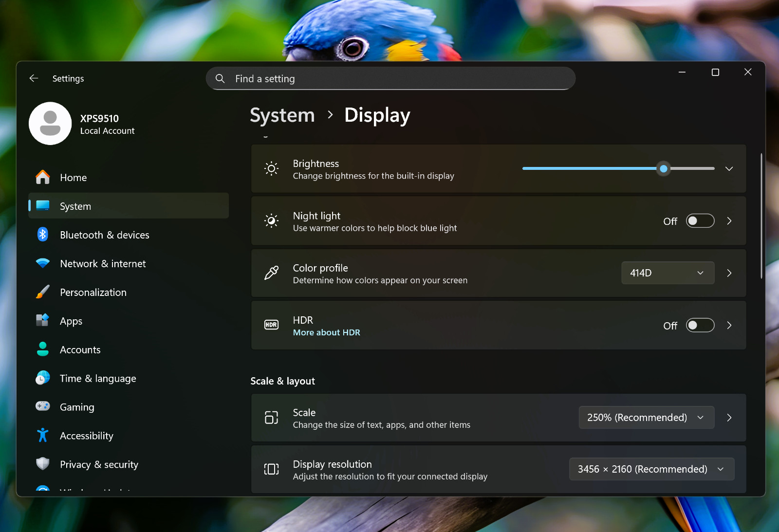Click the search magnifier icon
This screenshot has width=779, height=532.
click(220, 78)
